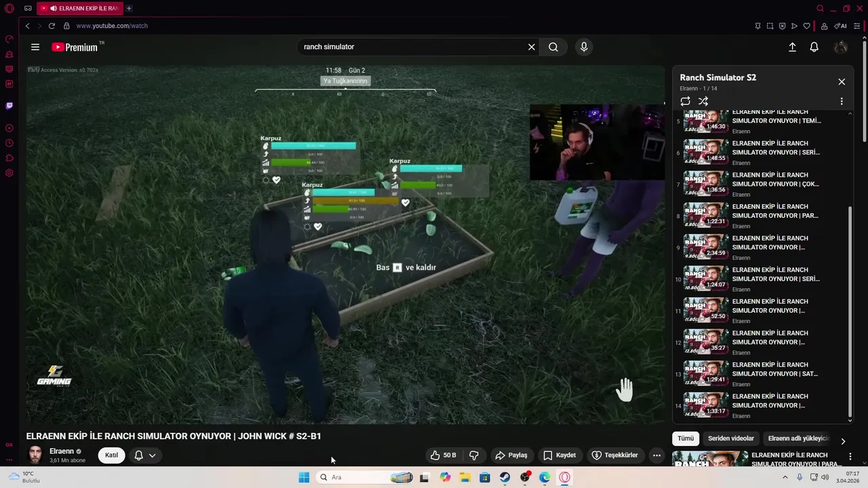
Task: Play playlist video 7 ÇOK...
Action: coord(762,184)
